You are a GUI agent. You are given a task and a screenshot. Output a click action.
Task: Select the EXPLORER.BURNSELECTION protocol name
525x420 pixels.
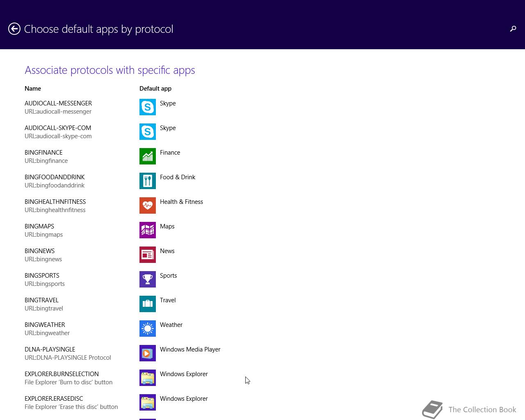pos(62,374)
